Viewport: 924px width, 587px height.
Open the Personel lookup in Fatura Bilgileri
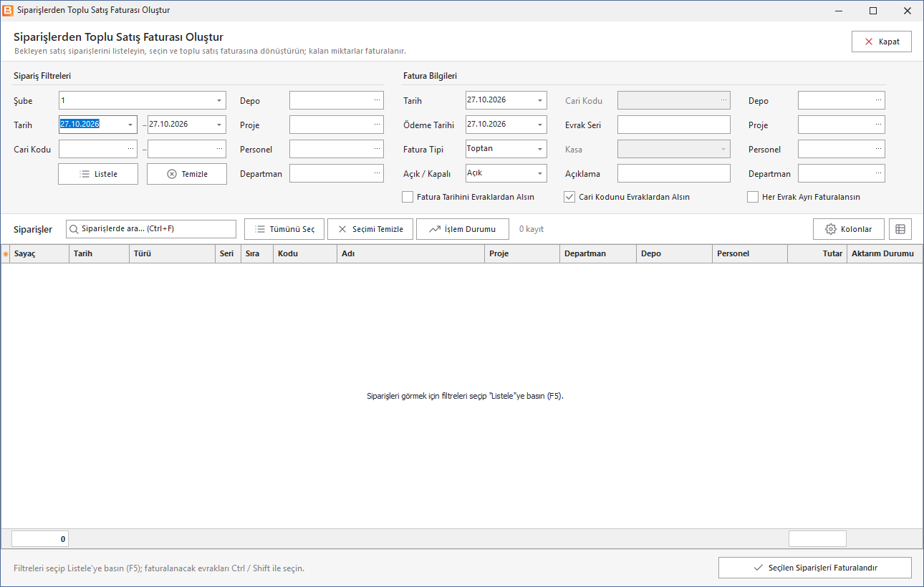(x=878, y=150)
